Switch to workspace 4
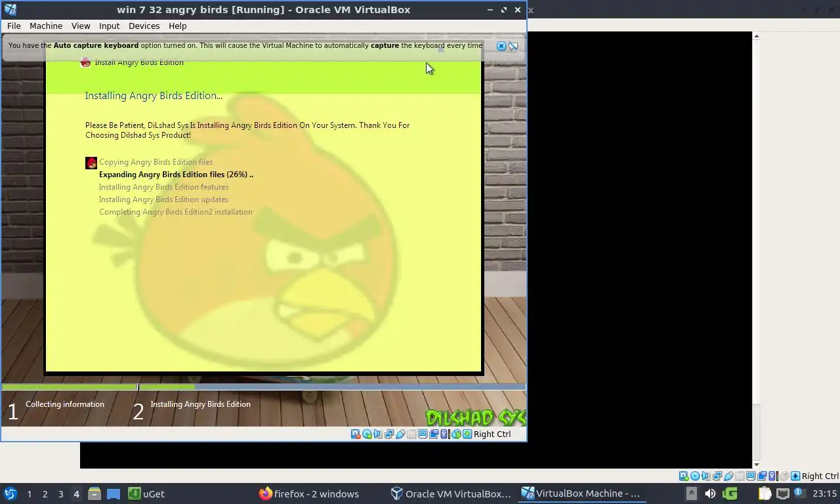The width and height of the screenshot is (840, 504). 76,494
